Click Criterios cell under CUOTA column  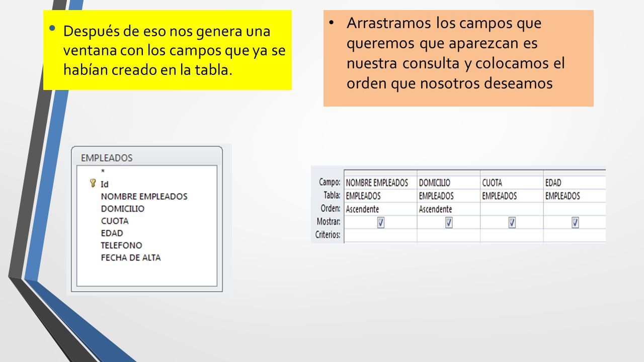(x=512, y=235)
